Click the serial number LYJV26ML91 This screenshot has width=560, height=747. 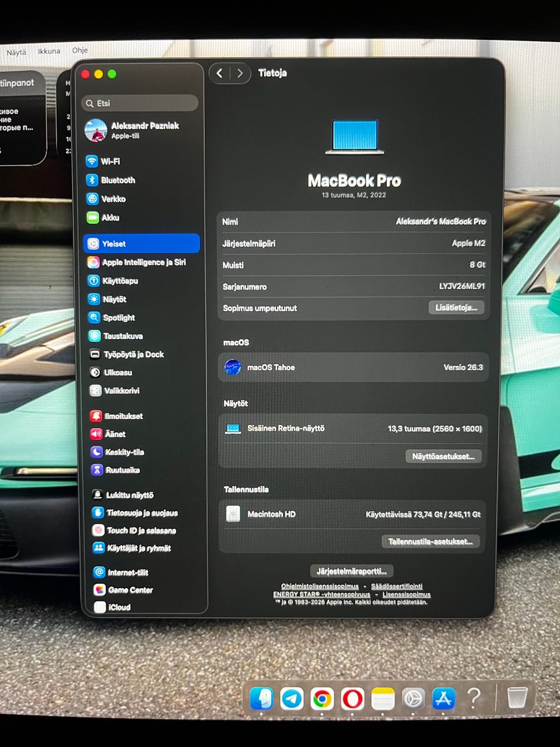coord(462,287)
